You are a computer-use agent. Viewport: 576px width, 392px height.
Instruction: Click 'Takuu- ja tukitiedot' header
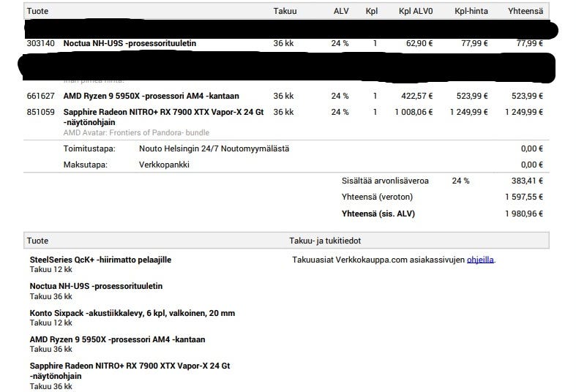point(325,241)
